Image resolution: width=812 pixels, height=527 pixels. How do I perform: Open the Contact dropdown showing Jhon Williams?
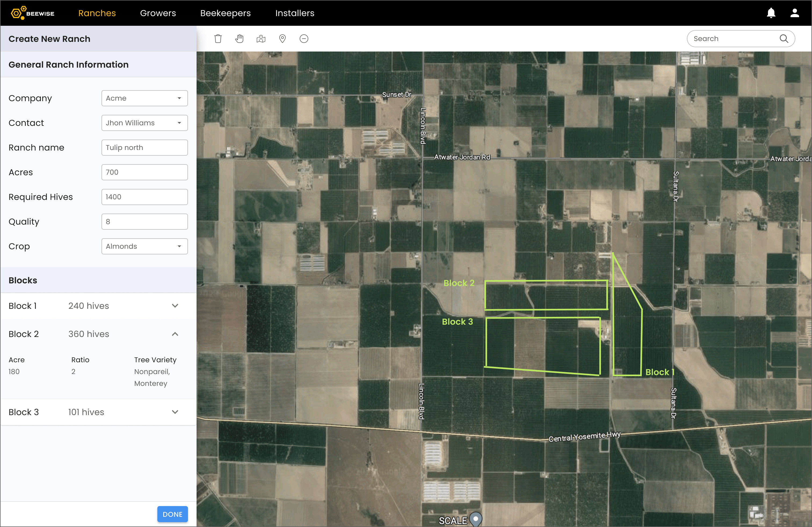coord(144,123)
